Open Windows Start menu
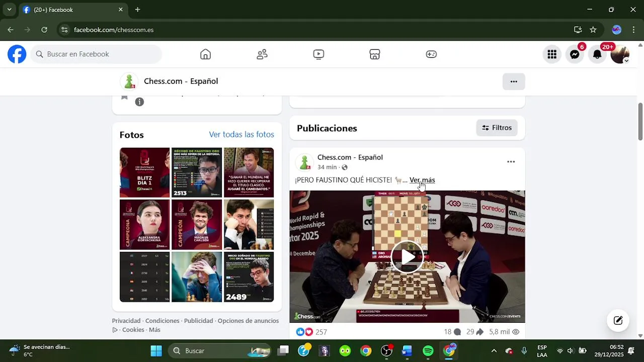This screenshot has width=644, height=362. 156,351
